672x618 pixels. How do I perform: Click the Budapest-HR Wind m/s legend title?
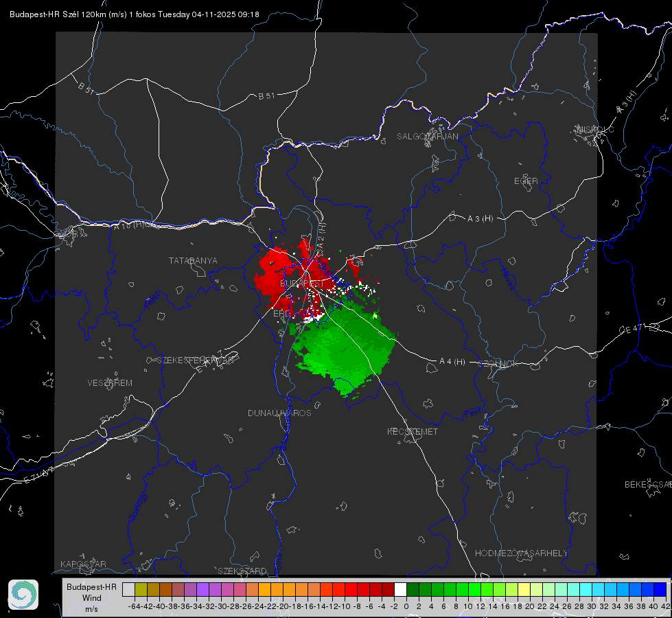pos(92,598)
